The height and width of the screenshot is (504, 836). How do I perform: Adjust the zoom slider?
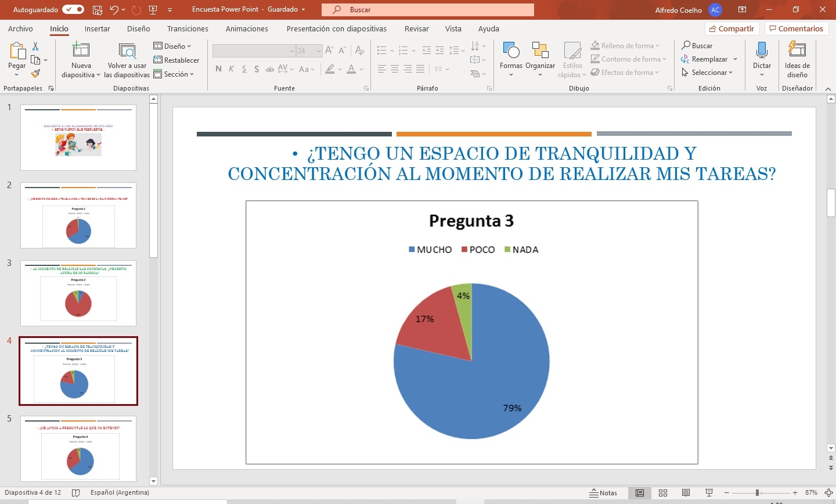pyautogui.click(x=757, y=493)
